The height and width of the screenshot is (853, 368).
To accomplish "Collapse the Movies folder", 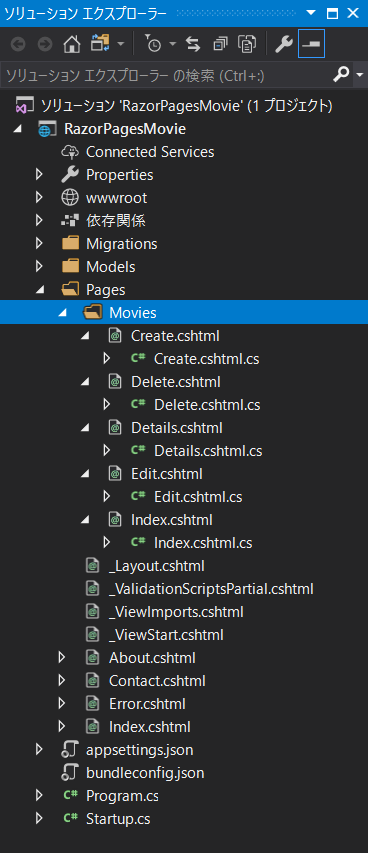I will (62, 313).
